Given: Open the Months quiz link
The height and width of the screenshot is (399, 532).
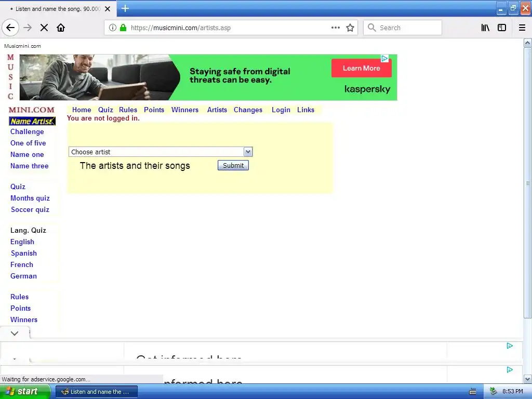Looking at the screenshot, I should (30, 198).
